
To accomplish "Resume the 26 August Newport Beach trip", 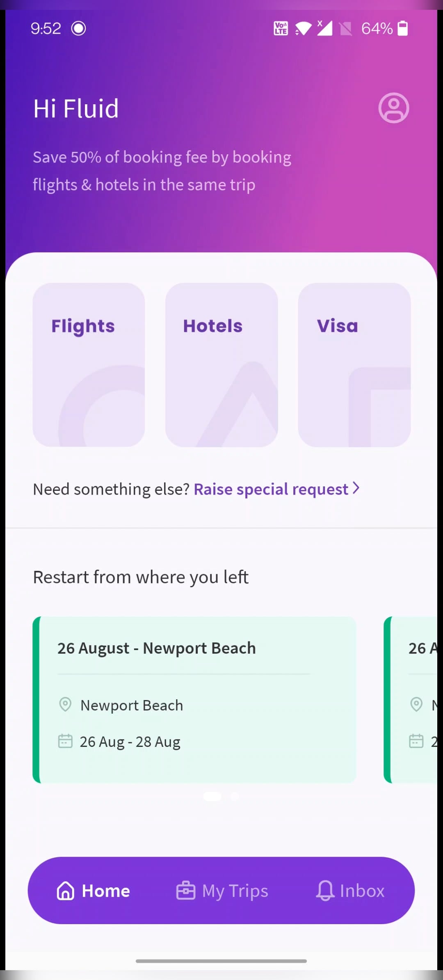I will click(x=194, y=700).
